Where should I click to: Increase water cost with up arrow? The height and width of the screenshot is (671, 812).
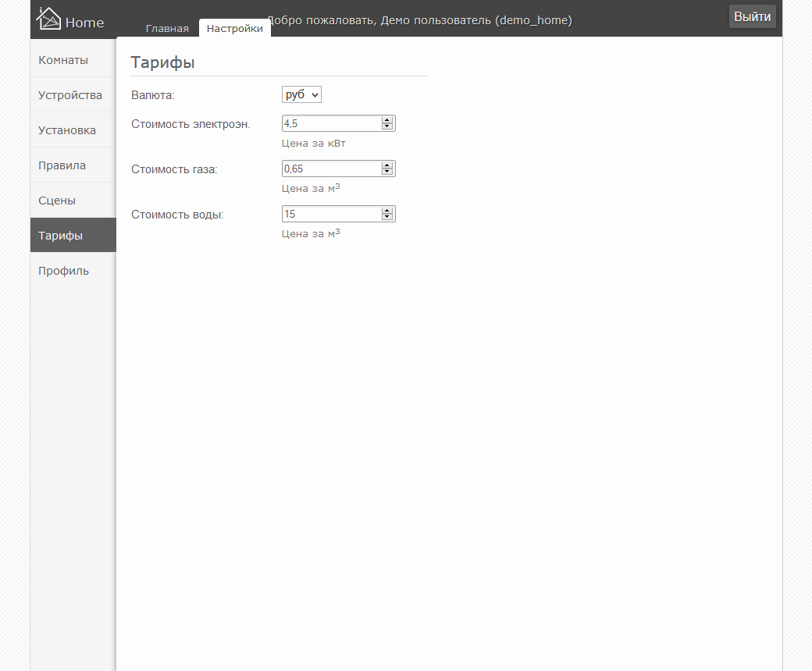coord(386,211)
